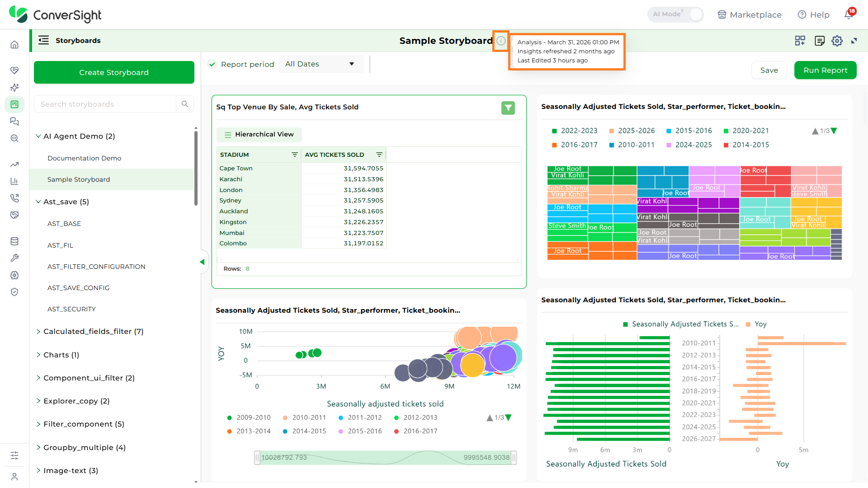Viewport: 868px width, 488px height.
Task: Click the search storyboards magnifier icon
Action: click(x=185, y=104)
